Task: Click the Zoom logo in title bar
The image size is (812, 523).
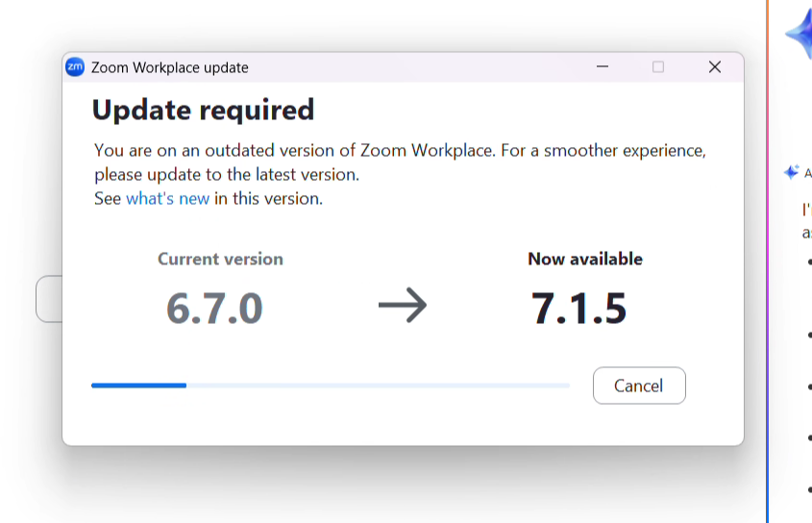Action: click(x=75, y=67)
